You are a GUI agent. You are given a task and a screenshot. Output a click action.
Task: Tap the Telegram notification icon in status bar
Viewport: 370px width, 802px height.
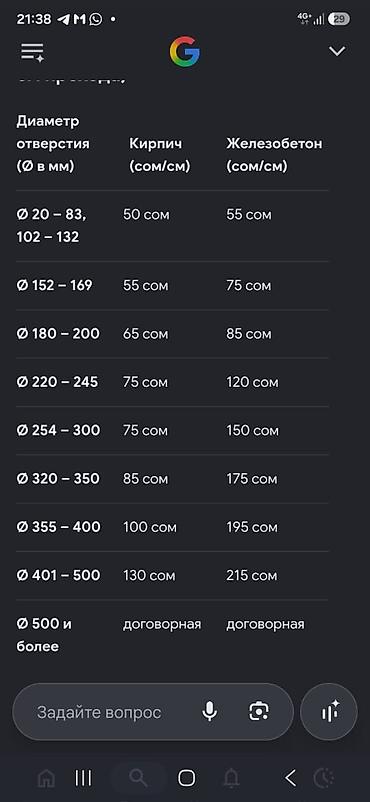63,19
